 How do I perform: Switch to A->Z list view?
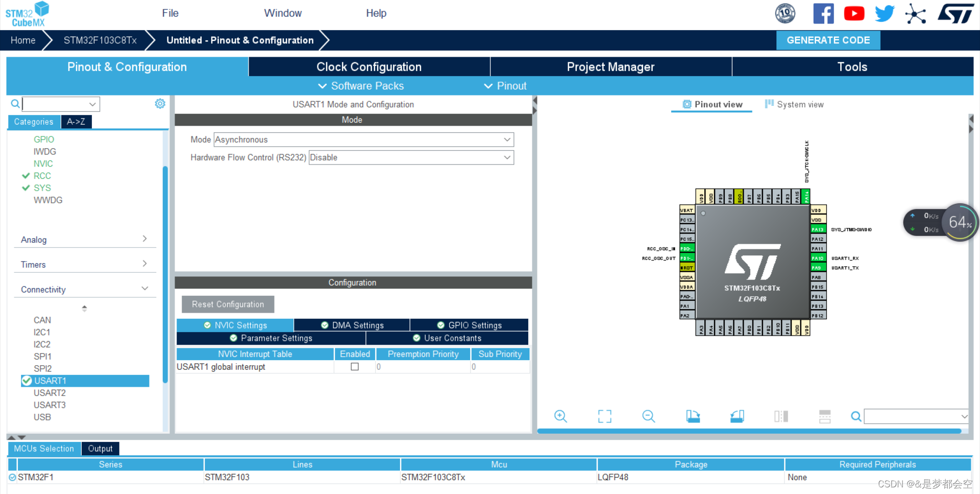[x=76, y=122]
